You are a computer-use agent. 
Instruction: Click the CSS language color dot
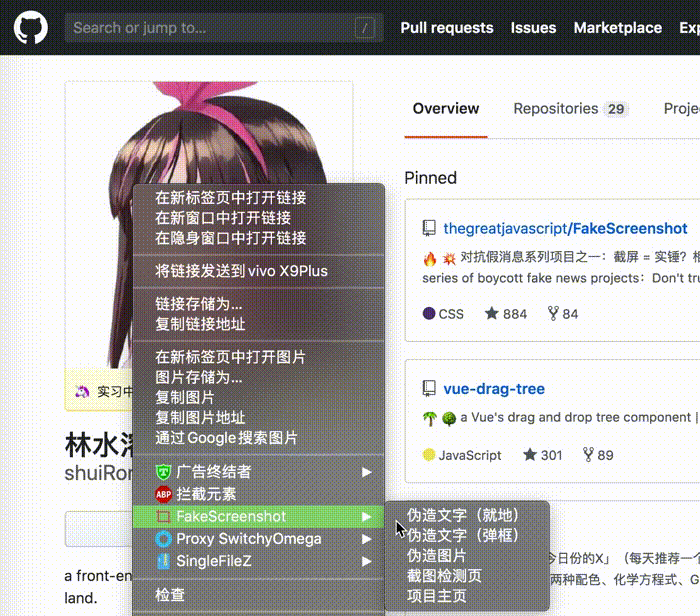[x=429, y=313]
